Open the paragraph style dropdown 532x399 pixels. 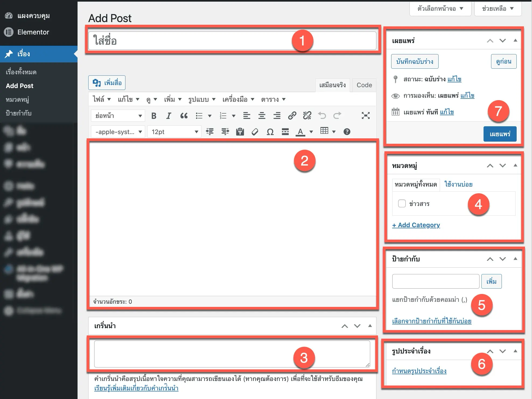(118, 115)
